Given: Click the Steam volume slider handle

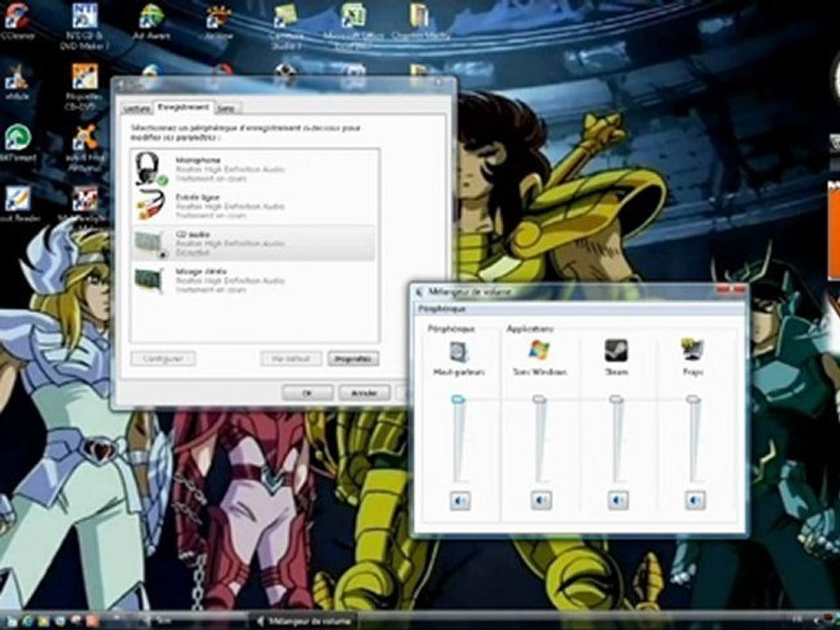Looking at the screenshot, I should pyautogui.click(x=616, y=399).
